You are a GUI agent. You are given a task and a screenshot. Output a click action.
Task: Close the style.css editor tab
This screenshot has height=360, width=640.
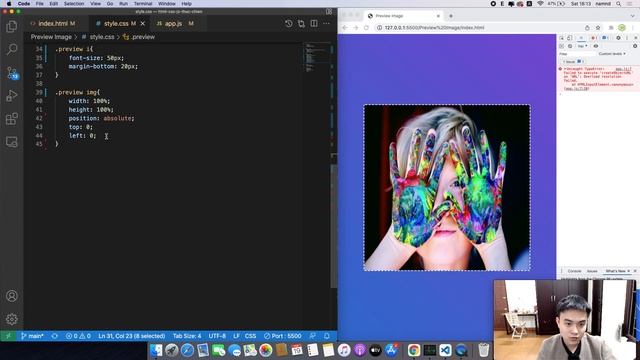click(142, 24)
